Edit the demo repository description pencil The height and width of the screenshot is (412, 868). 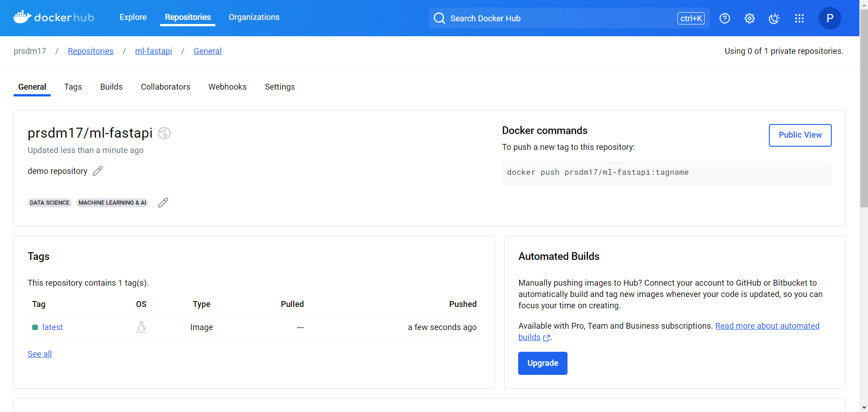tap(98, 171)
